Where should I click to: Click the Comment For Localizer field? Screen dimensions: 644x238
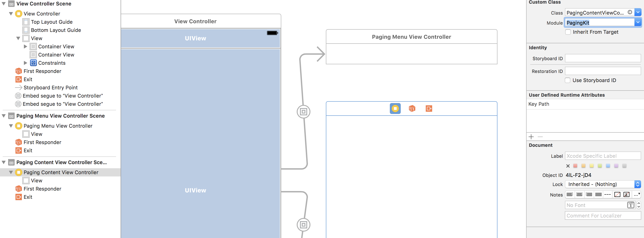(603, 215)
